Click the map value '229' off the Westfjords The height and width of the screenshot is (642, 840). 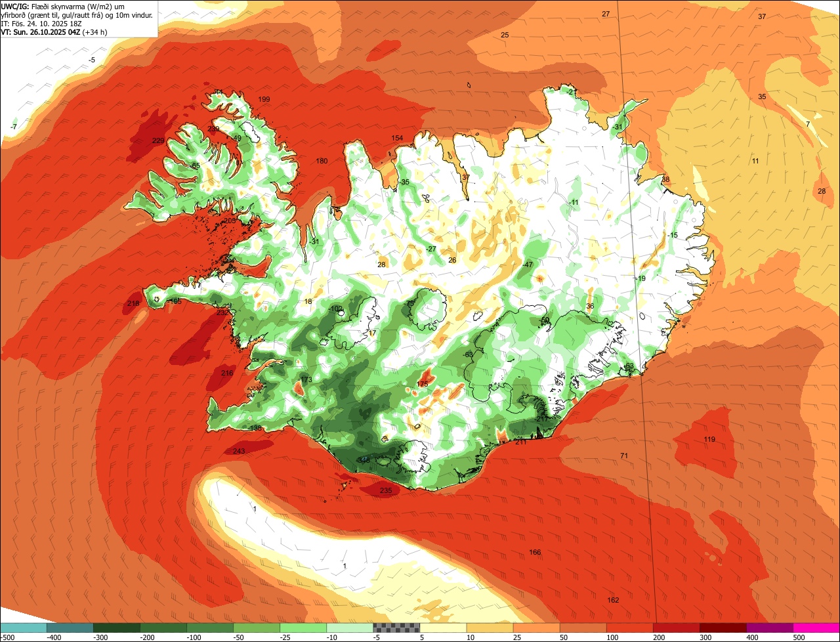pos(158,140)
